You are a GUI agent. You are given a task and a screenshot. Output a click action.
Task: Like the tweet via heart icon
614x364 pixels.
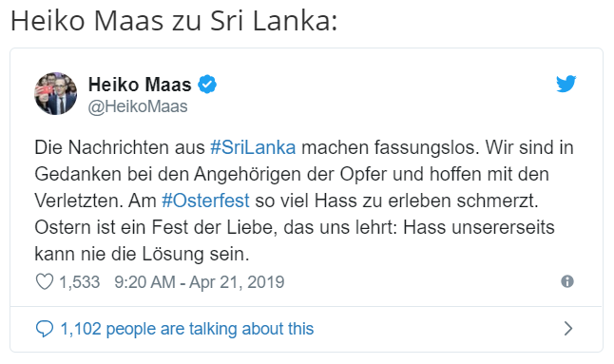point(45,282)
